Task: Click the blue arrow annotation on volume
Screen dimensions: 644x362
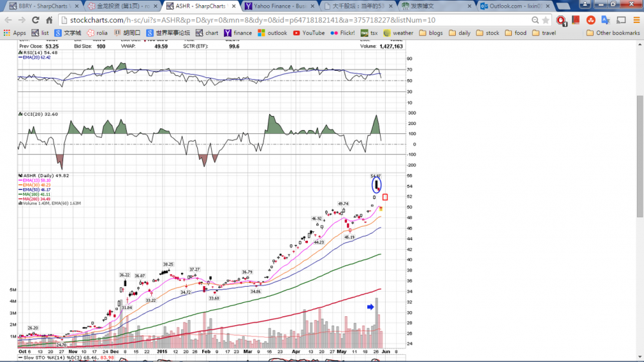Action: pyautogui.click(x=370, y=307)
